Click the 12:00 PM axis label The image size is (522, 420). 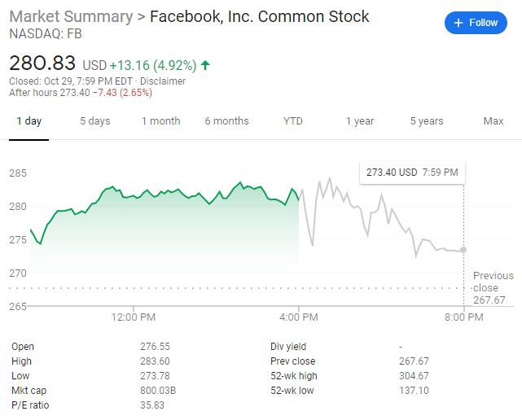[x=134, y=317]
